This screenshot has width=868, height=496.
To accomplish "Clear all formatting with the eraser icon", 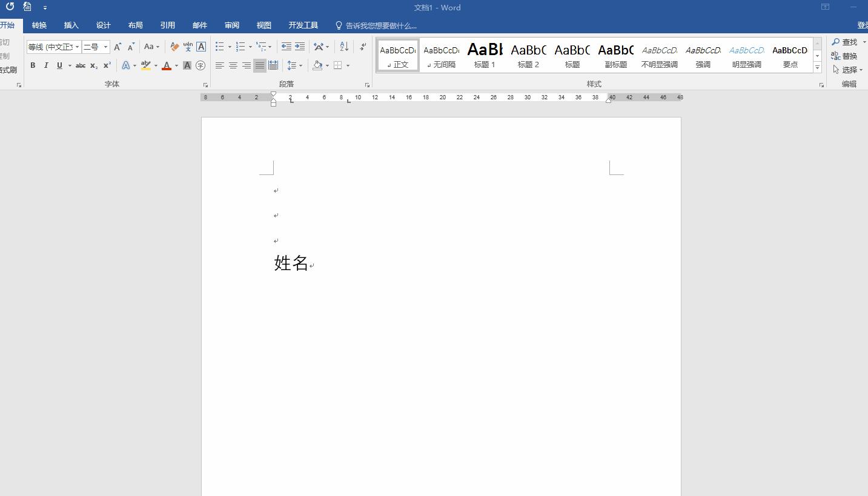I will [174, 47].
